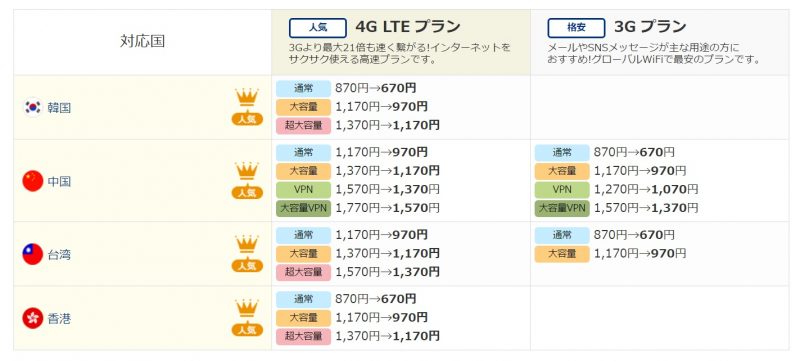
Task: Choose 中国 3G VPN plan label
Action: (x=562, y=190)
